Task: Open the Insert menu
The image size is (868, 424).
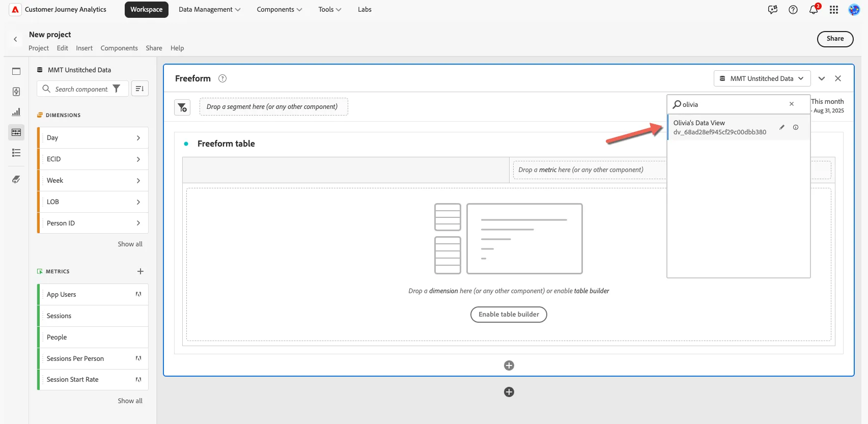Action: click(85, 48)
